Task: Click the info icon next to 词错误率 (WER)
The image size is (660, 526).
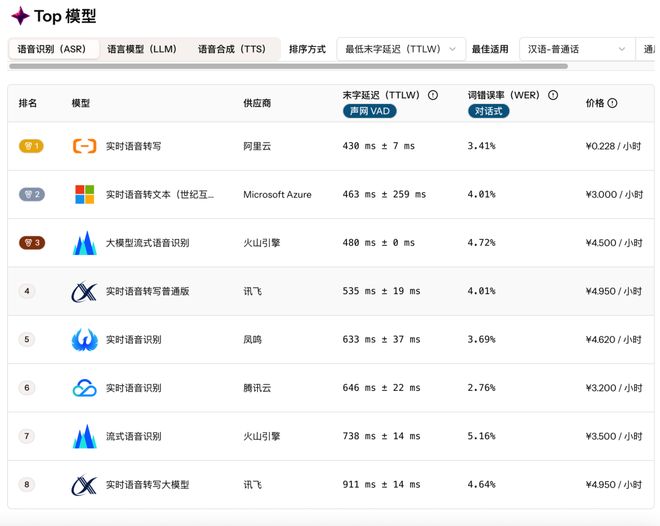Action: [553, 95]
